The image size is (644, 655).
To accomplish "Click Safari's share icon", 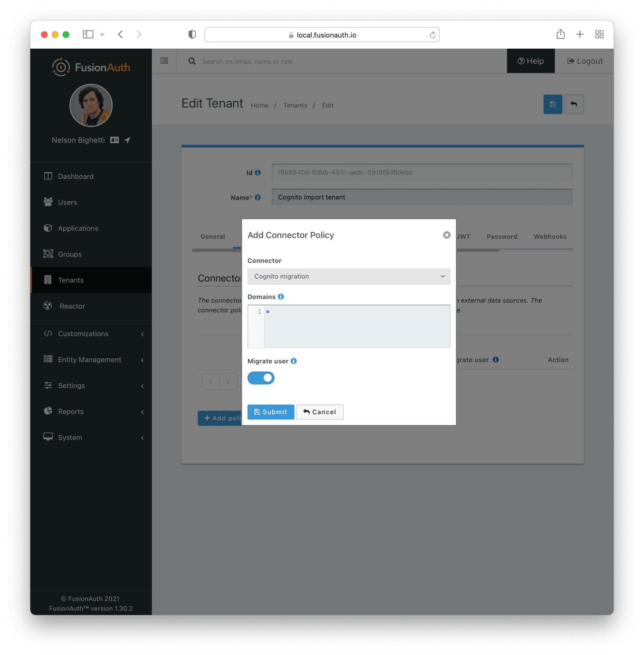I will [x=560, y=34].
